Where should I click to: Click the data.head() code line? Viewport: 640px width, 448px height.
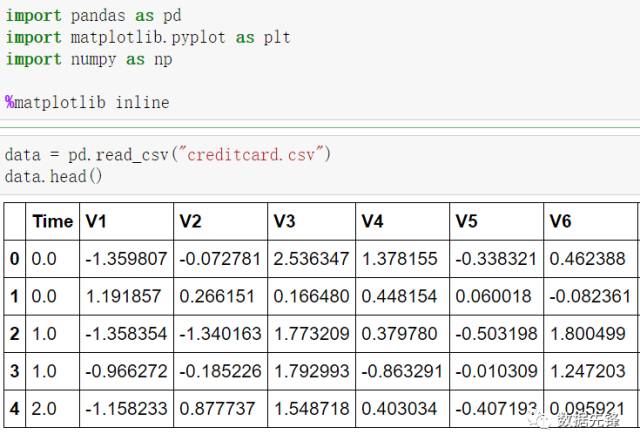[53, 176]
